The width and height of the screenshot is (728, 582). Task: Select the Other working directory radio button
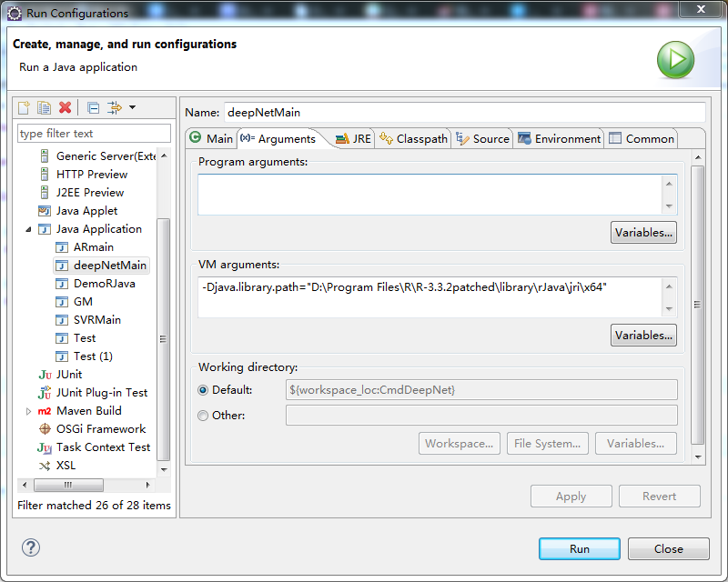(x=203, y=415)
